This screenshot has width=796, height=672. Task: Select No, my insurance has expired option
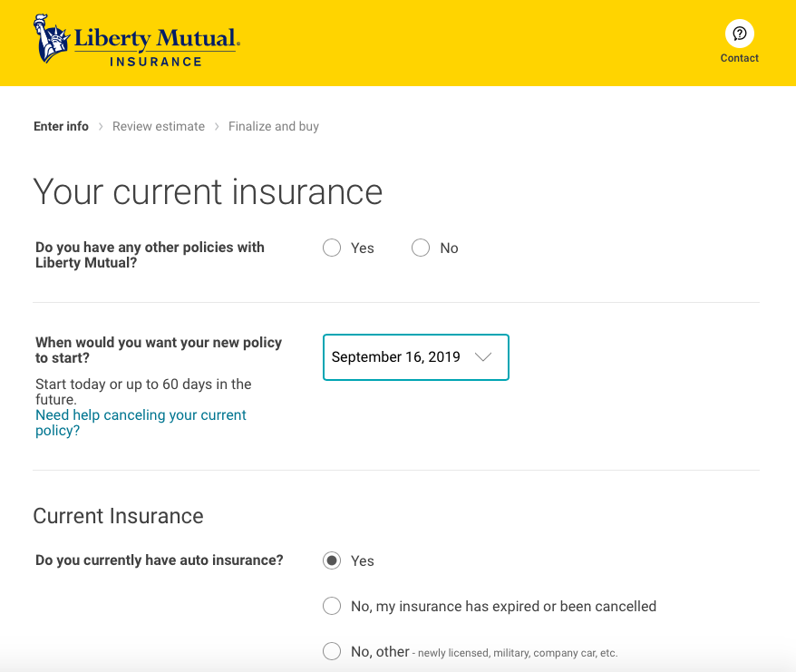[x=332, y=606]
